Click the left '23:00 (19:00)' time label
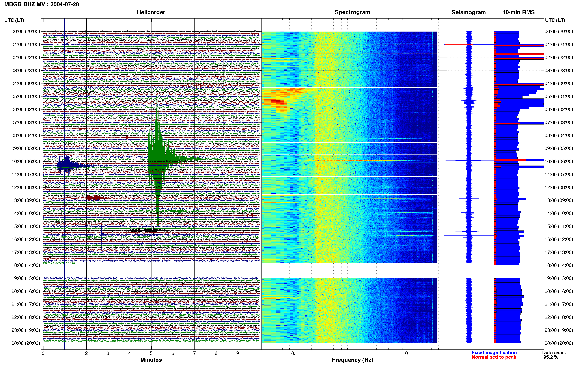The width and height of the screenshot is (588, 368). (26, 330)
